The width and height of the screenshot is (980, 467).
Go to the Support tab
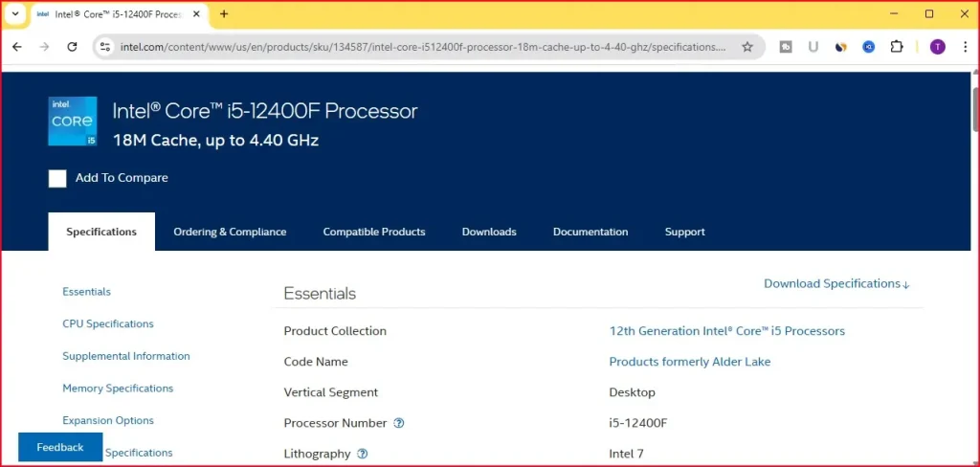click(x=685, y=232)
